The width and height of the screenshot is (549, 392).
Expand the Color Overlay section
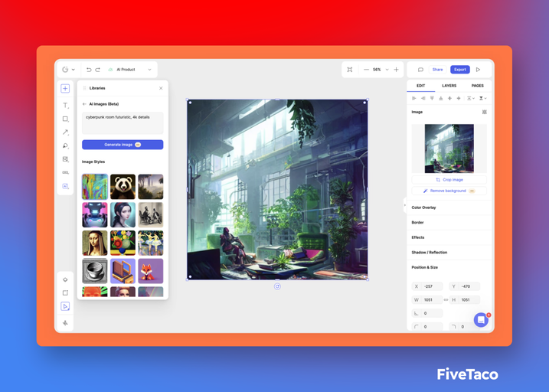point(449,207)
